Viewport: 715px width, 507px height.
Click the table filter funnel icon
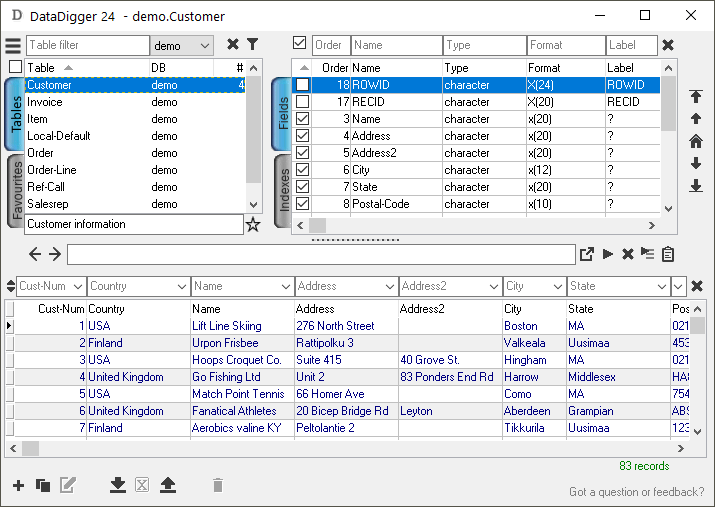pyautogui.click(x=253, y=45)
